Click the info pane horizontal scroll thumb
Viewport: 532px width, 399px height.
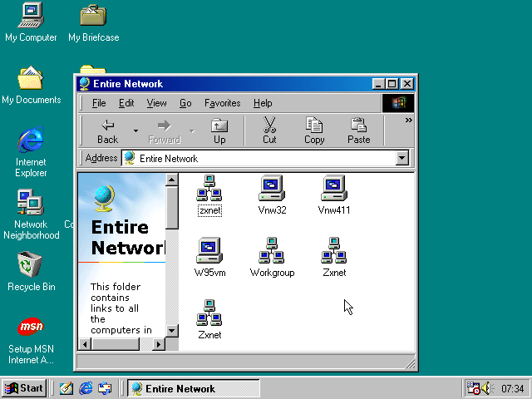click(x=115, y=344)
